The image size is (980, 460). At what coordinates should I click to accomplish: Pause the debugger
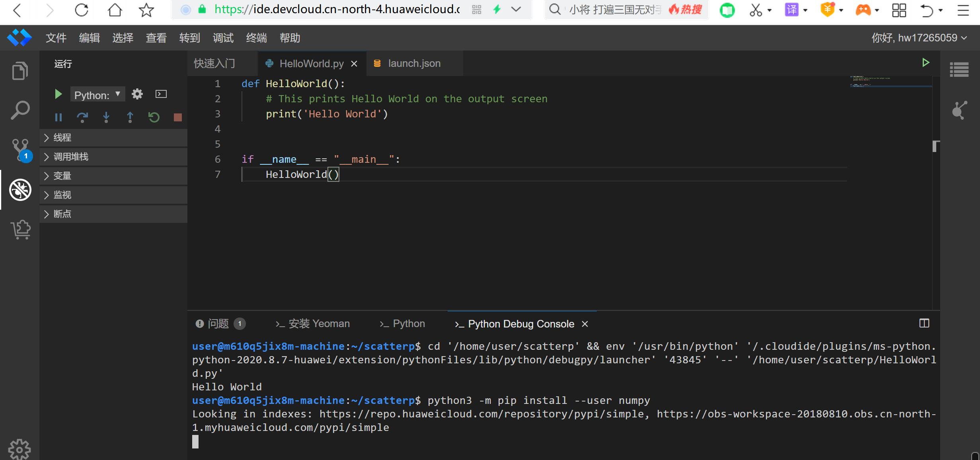click(58, 117)
